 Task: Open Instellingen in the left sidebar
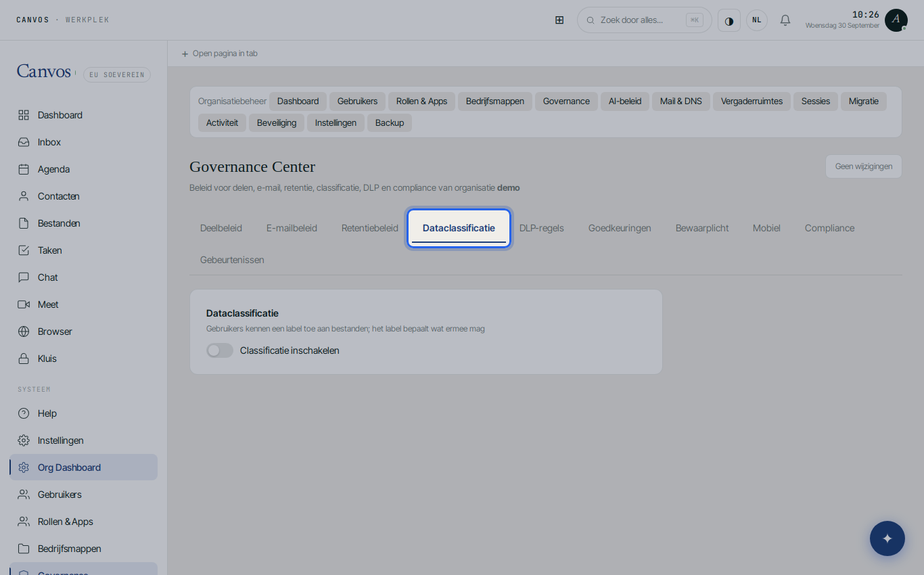point(83,440)
